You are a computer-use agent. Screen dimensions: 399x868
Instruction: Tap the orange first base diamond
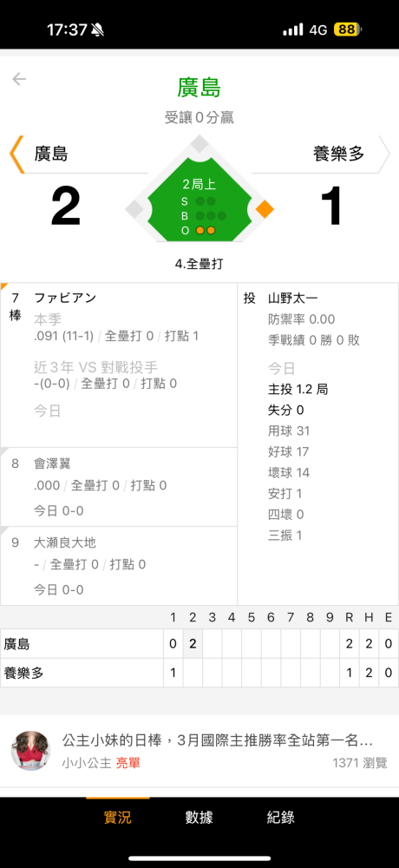(x=265, y=209)
